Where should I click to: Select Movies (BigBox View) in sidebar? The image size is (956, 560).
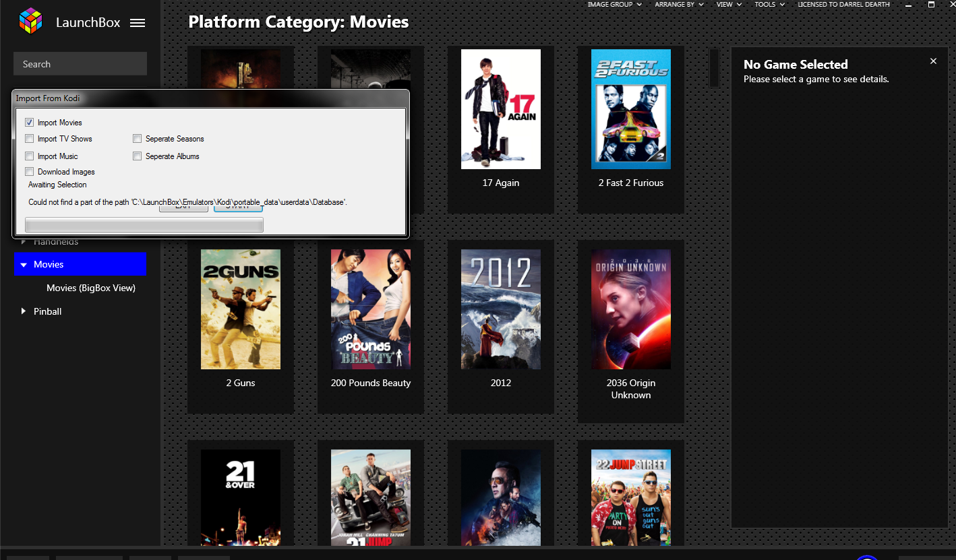[x=91, y=288]
